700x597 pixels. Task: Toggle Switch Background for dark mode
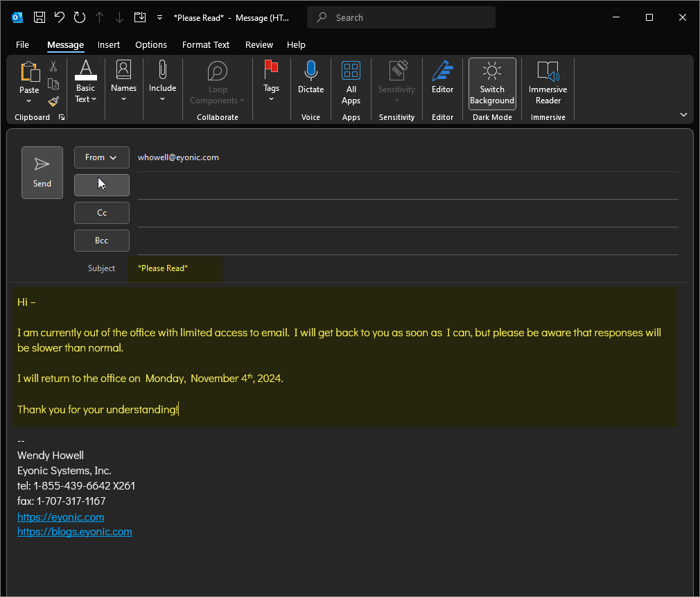[x=492, y=82]
